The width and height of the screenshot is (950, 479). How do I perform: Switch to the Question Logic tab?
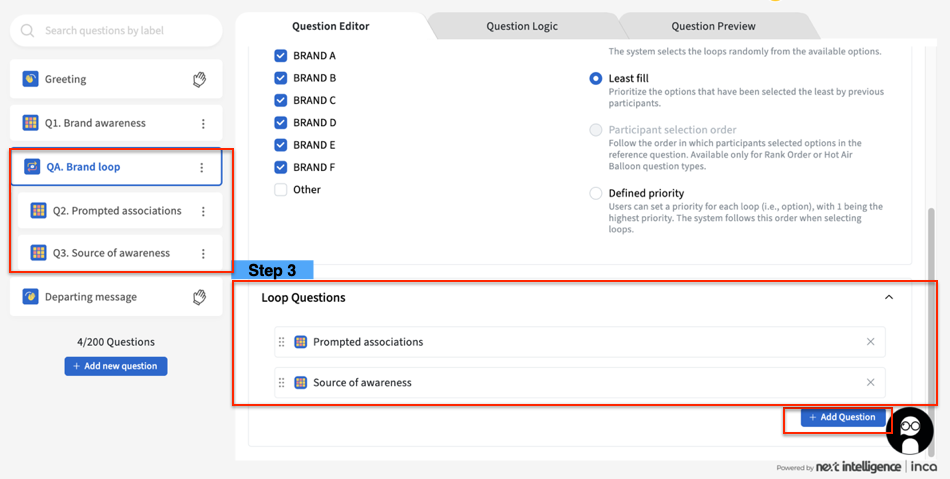coord(522,26)
